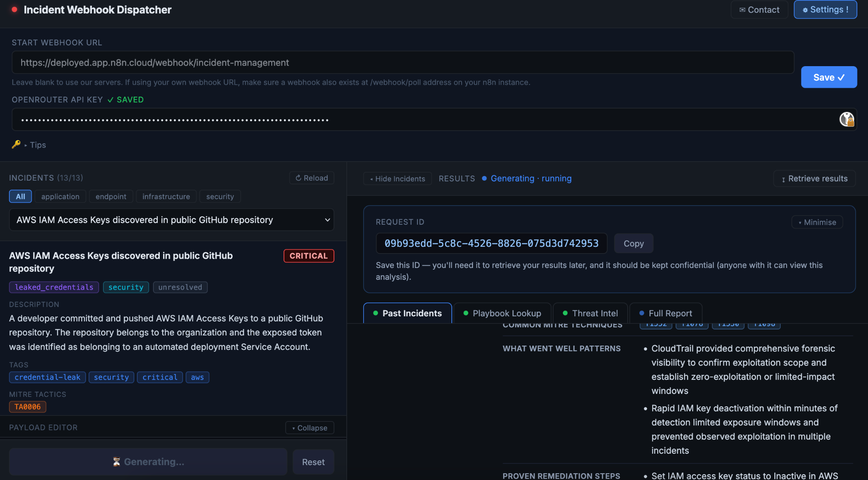Open Settings
The height and width of the screenshot is (480, 868).
click(825, 10)
